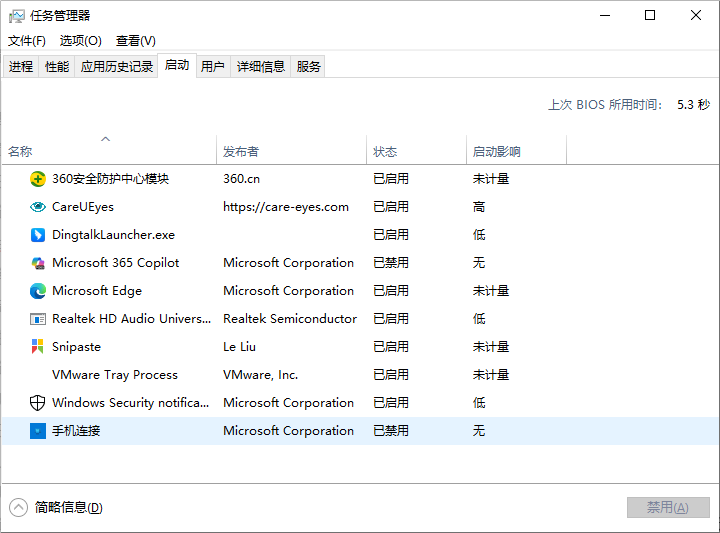Click the Microsoft 365 Copilot icon
Viewport: 720px width, 533px height.
(x=38, y=263)
